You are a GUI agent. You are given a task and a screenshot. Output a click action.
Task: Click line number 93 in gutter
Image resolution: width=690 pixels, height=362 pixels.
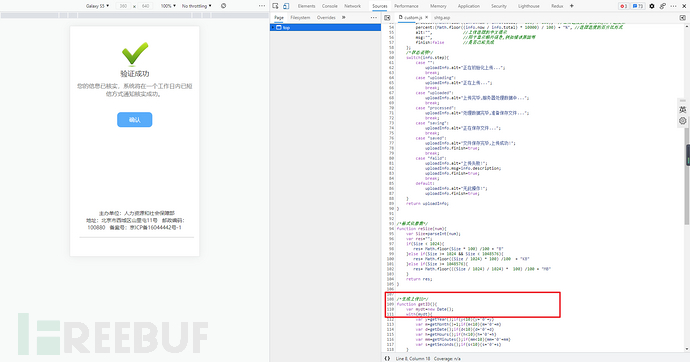click(x=391, y=223)
